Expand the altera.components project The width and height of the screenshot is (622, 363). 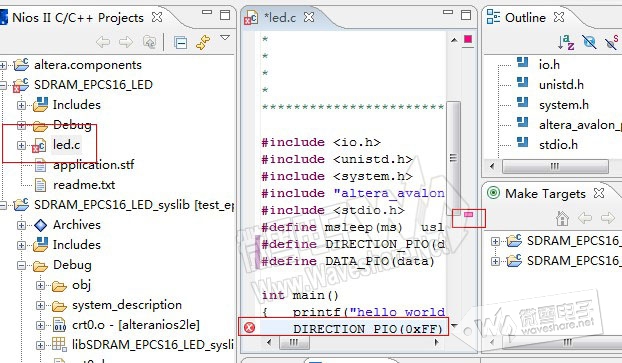coord(3,65)
